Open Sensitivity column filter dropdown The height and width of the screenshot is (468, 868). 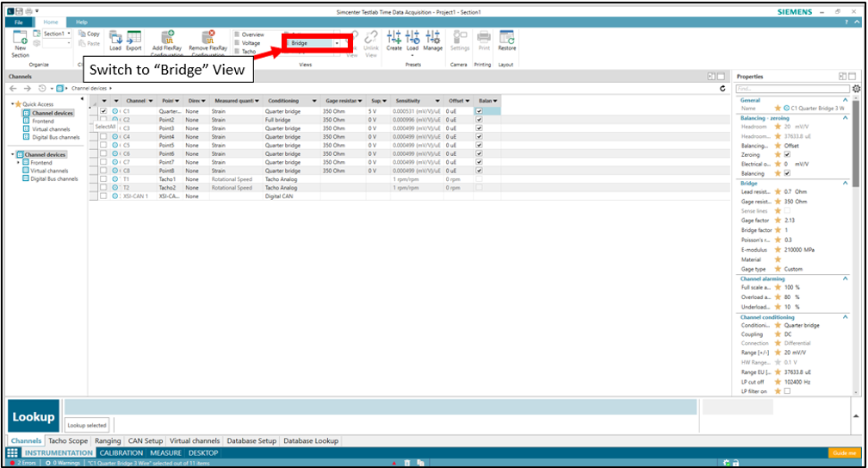[437, 101]
